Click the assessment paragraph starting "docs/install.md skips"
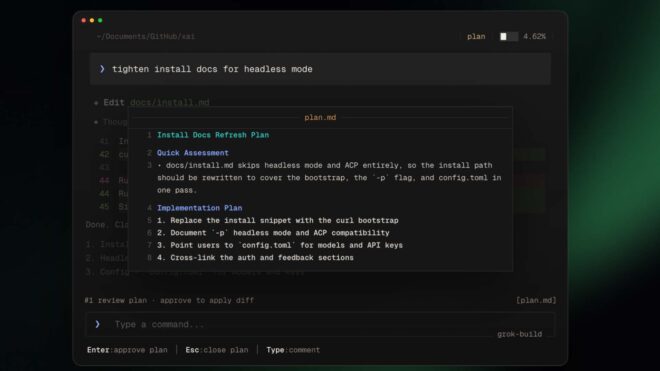Image resolution: width=660 pixels, height=371 pixels. point(329,178)
